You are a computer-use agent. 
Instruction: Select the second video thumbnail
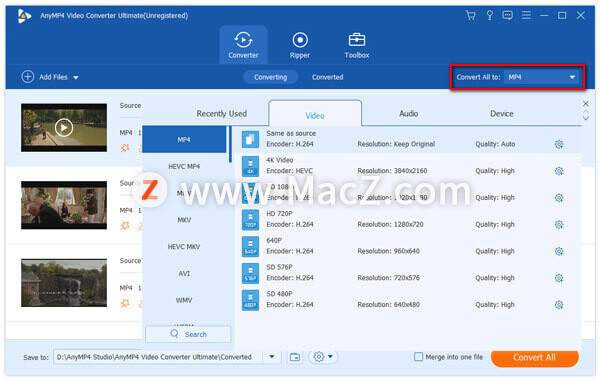pyautogui.click(x=64, y=205)
